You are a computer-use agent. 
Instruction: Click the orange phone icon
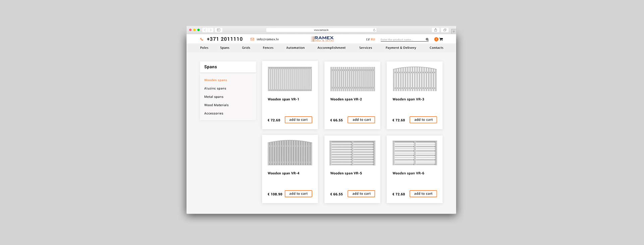pos(202,39)
